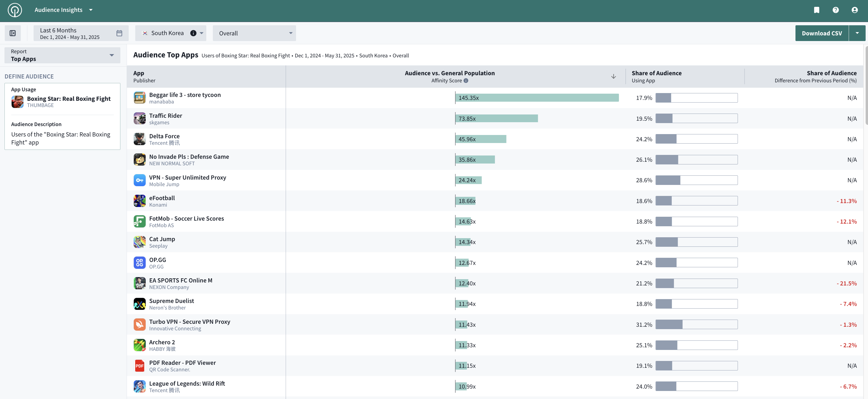Image resolution: width=868 pixels, height=399 pixels.
Task: Click Affinity Score info icon
Action: tap(466, 81)
